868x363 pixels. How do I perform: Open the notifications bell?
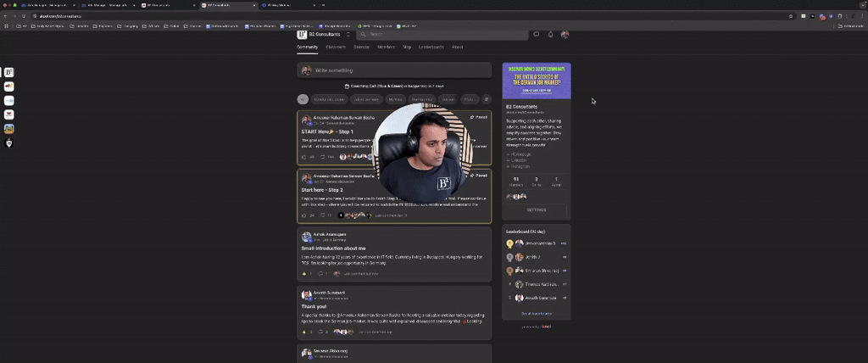tap(550, 35)
